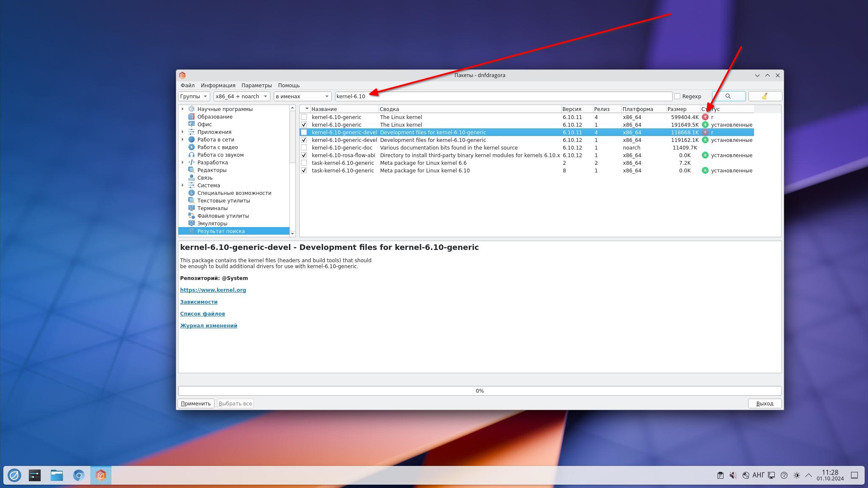Open the Параметры menu
This screenshot has width=868, height=488.
point(256,85)
